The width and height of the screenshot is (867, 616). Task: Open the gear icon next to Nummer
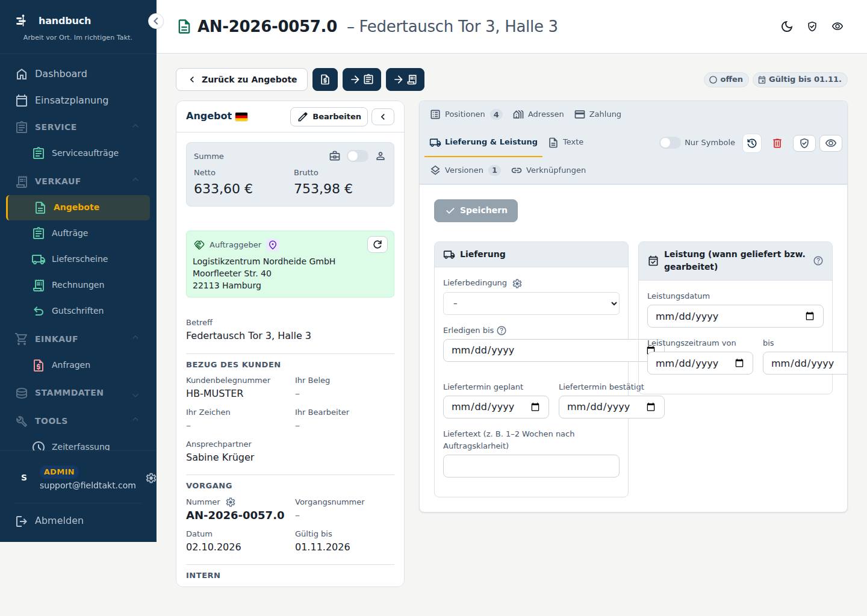coord(231,502)
